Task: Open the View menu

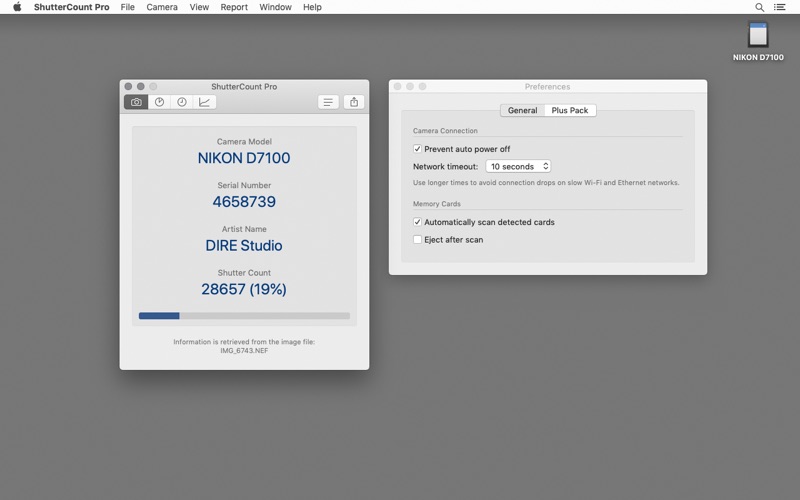Action: (199, 7)
